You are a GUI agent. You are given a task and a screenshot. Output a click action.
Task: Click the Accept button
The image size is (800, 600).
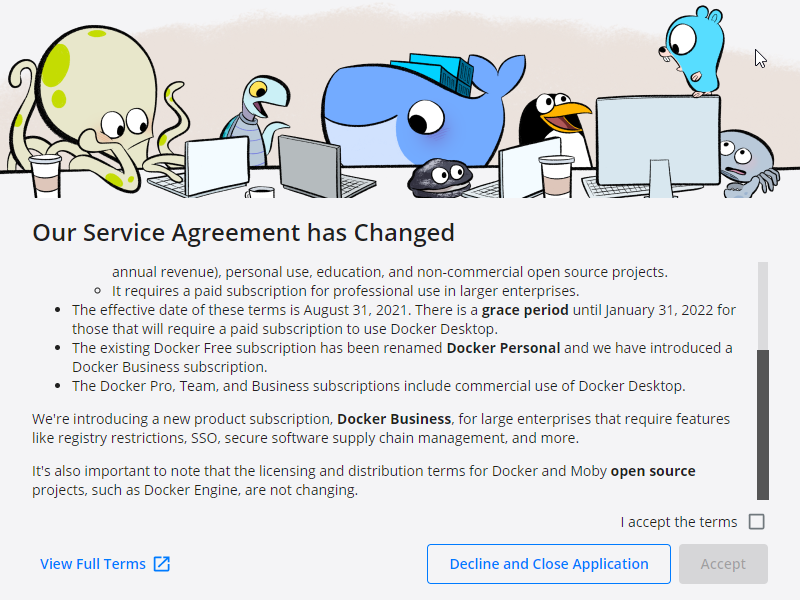click(723, 563)
